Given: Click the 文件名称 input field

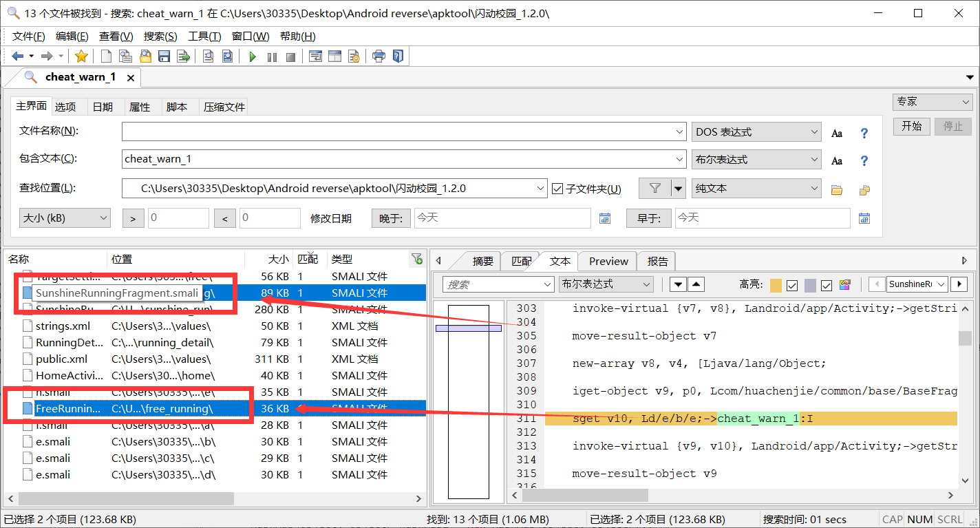Looking at the screenshot, I should (404, 131).
